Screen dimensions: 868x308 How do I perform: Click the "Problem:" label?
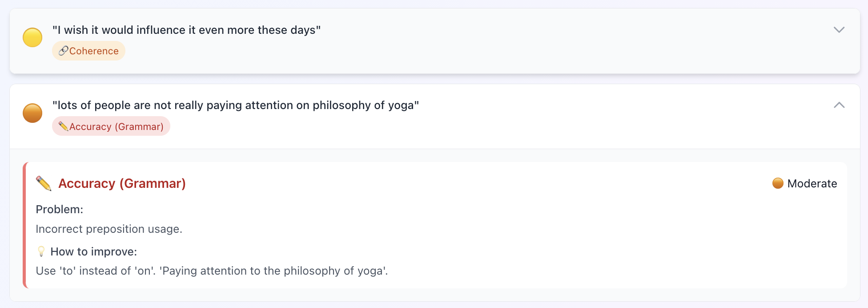click(60, 209)
